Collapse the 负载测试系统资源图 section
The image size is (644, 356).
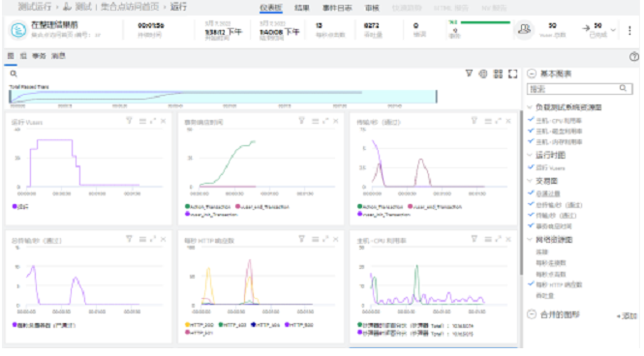coord(530,107)
